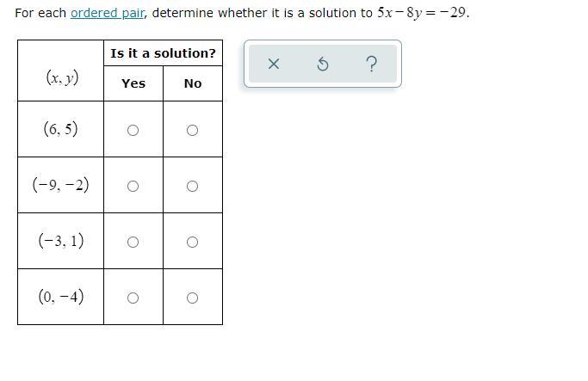Click the undo arrow icon
588x381 pixels.
click(323, 65)
